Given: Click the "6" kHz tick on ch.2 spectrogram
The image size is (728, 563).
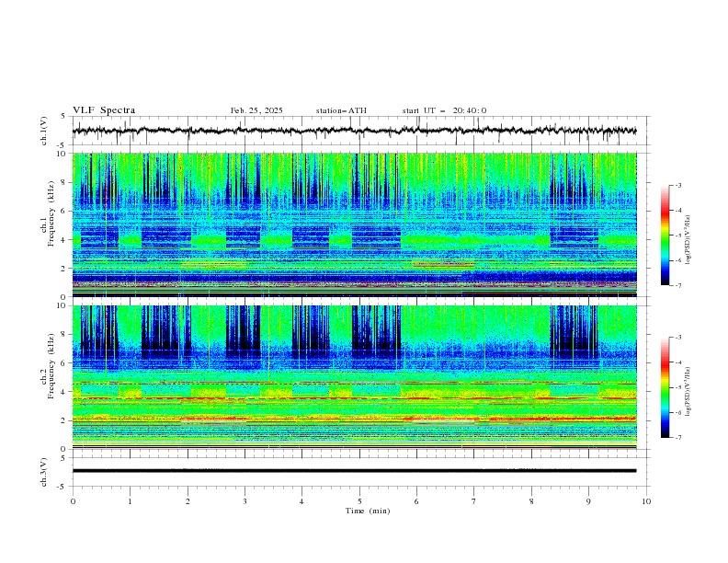Looking at the screenshot, I should pyautogui.click(x=63, y=363).
